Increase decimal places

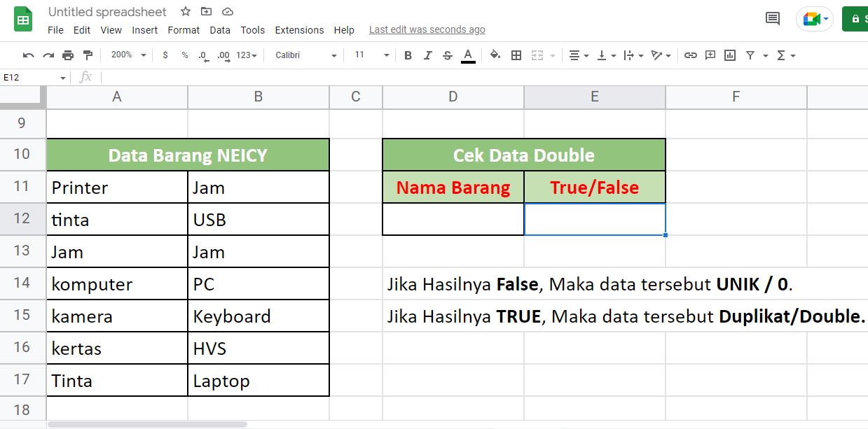[223, 55]
